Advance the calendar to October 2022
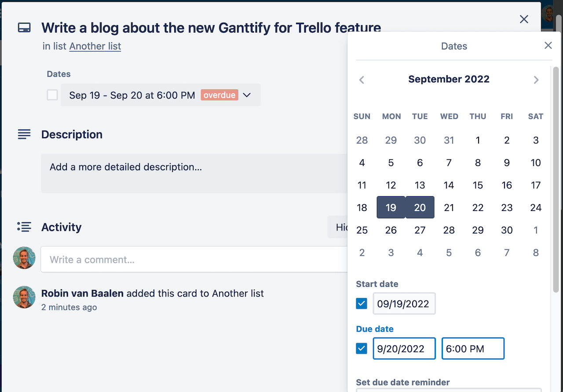563x392 pixels. (536, 80)
